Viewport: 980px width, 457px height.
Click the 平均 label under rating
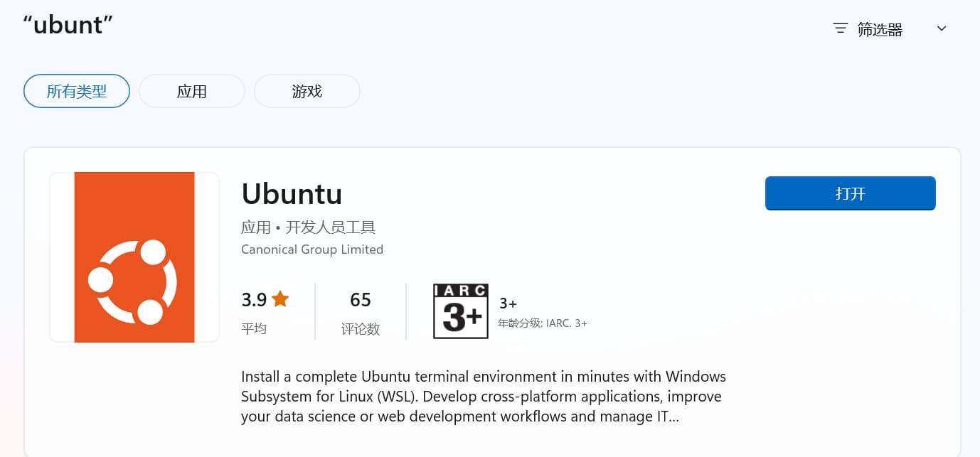(x=254, y=329)
